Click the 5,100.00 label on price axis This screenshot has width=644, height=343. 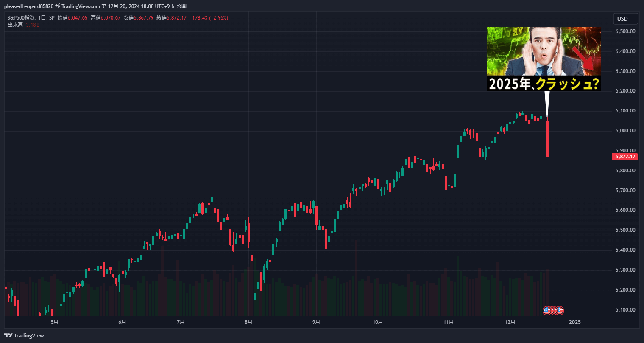tap(626, 310)
